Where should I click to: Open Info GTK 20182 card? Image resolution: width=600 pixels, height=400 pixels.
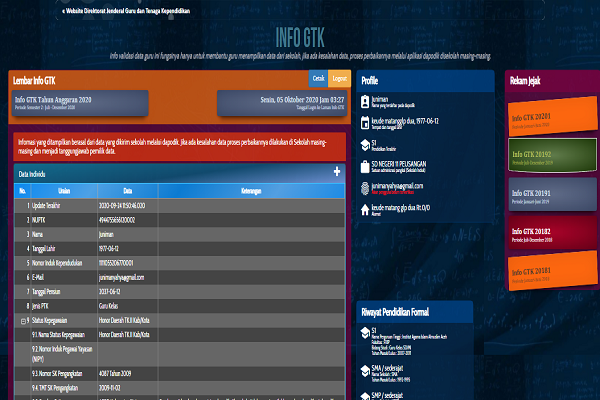553,233
